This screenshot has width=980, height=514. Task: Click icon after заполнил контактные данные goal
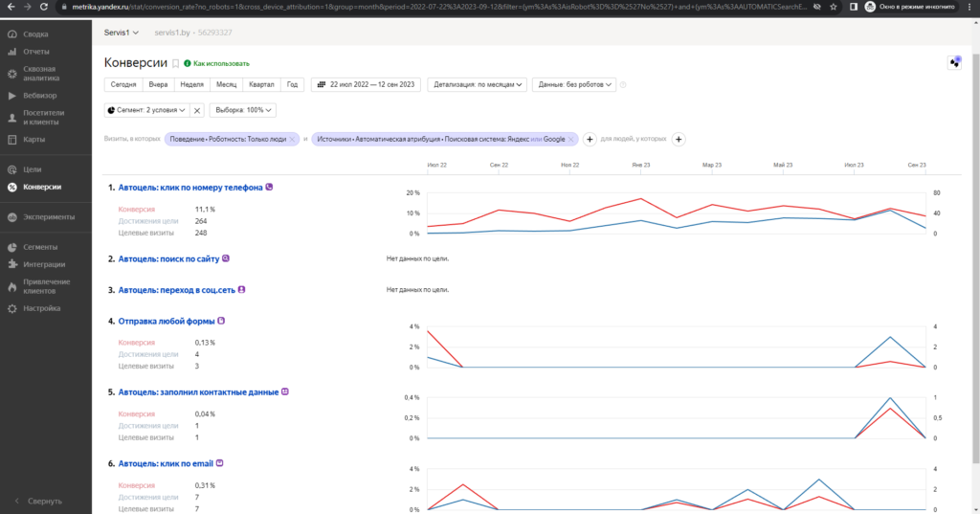[x=285, y=392]
